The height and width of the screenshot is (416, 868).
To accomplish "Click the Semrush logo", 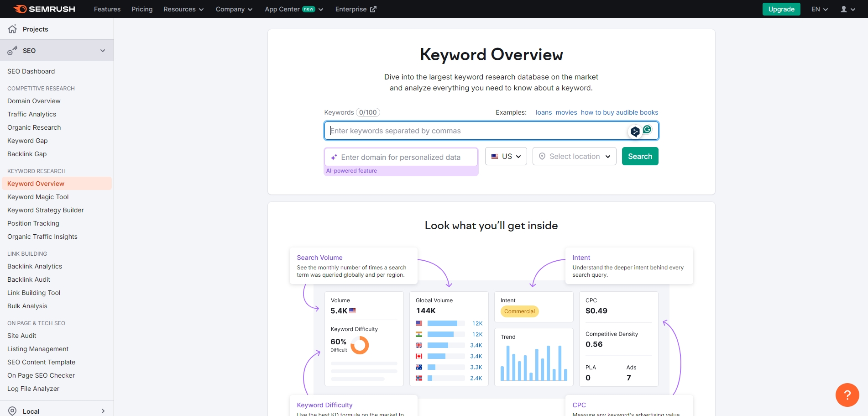I will [x=44, y=9].
